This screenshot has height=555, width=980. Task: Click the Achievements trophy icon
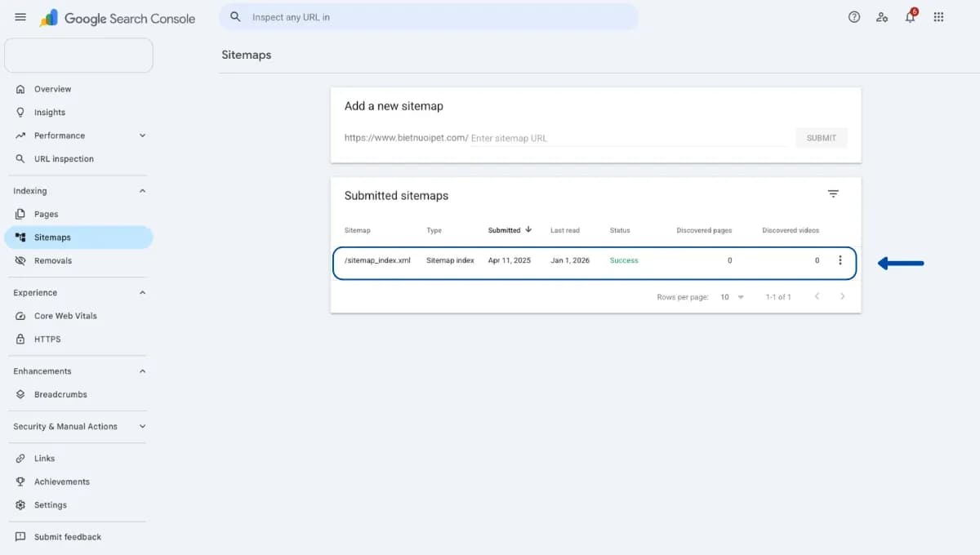[x=20, y=482]
